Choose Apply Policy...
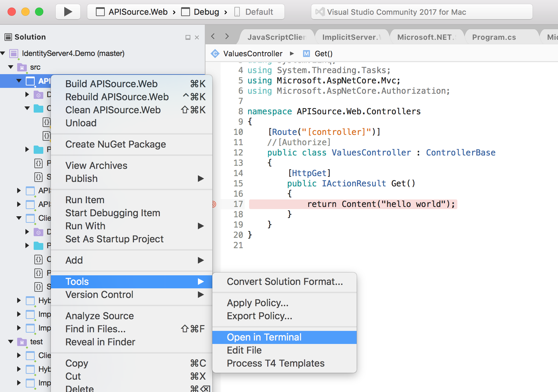This screenshot has height=392, width=558. coord(284,303)
